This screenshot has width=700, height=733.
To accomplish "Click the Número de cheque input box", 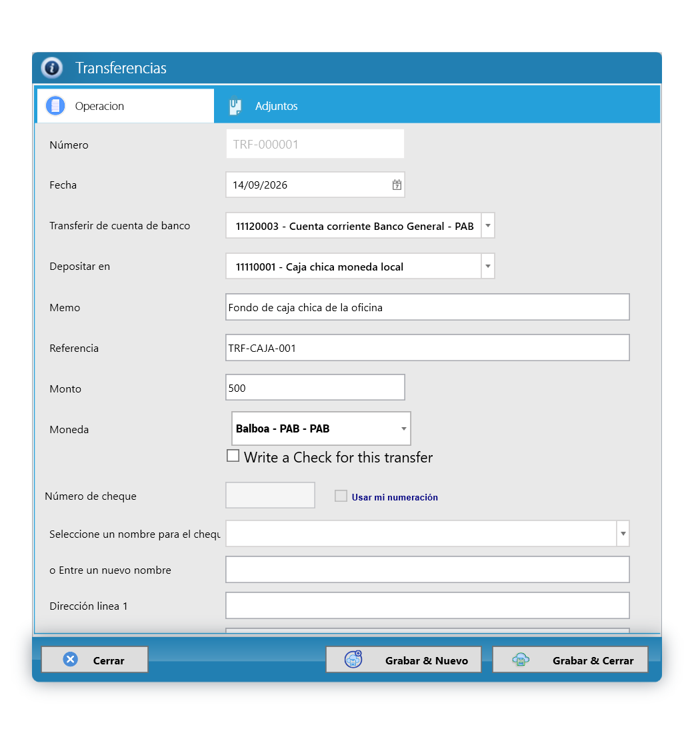I will point(270,495).
